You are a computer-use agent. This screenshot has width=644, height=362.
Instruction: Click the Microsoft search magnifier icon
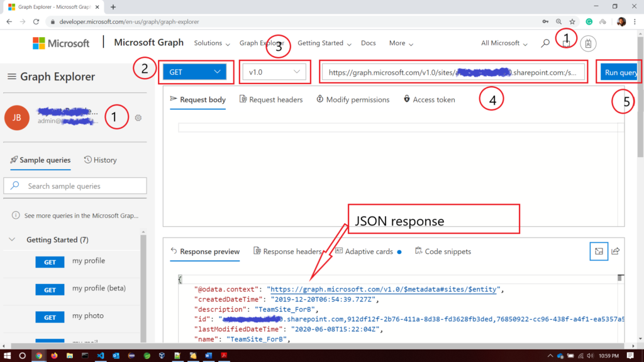coord(545,43)
